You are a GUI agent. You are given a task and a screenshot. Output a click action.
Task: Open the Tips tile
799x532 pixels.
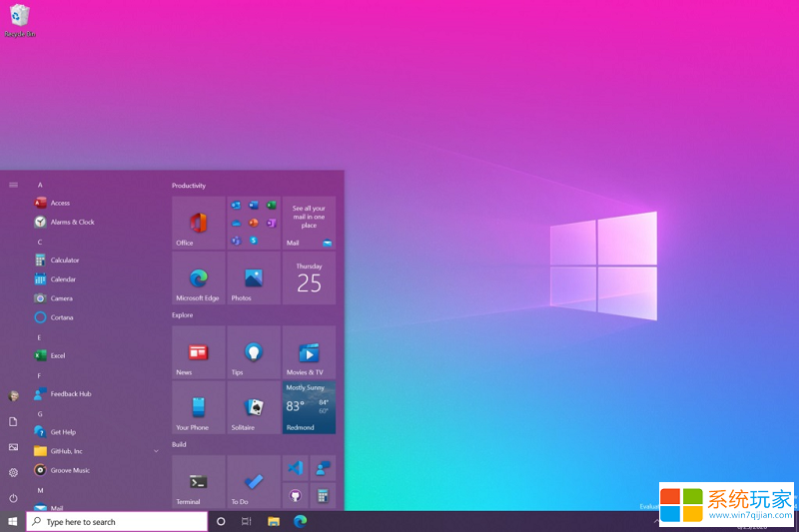click(254, 352)
